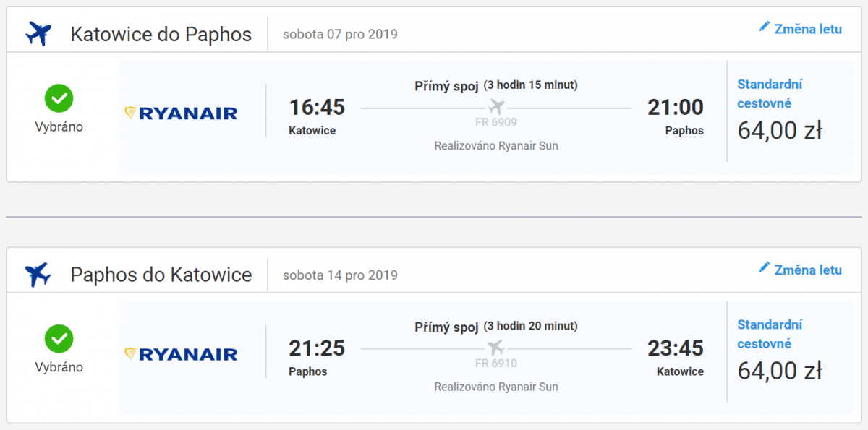Viewport: 868px width, 430px height.
Task: Click the airplane icon beside Katowice do Paphos
Action: pyautogui.click(x=38, y=33)
